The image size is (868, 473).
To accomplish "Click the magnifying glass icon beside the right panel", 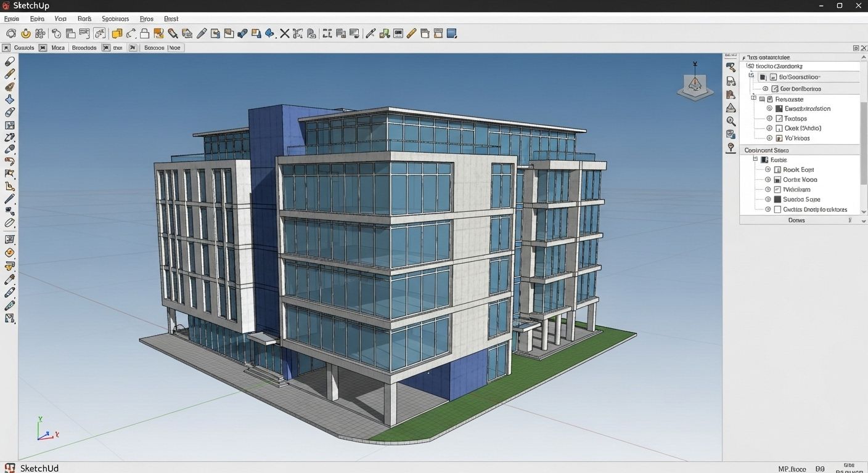I will (x=731, y=121).
